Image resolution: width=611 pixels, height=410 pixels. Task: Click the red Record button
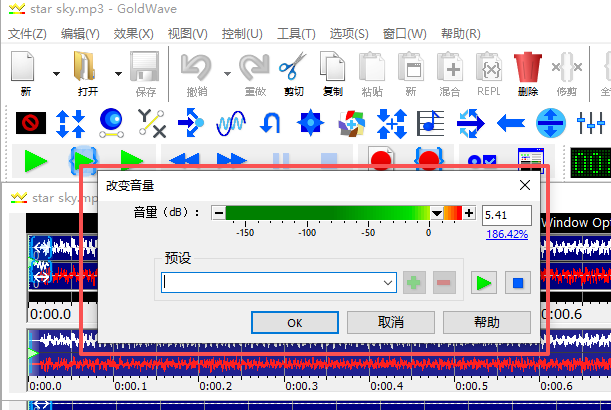point(381,159)
